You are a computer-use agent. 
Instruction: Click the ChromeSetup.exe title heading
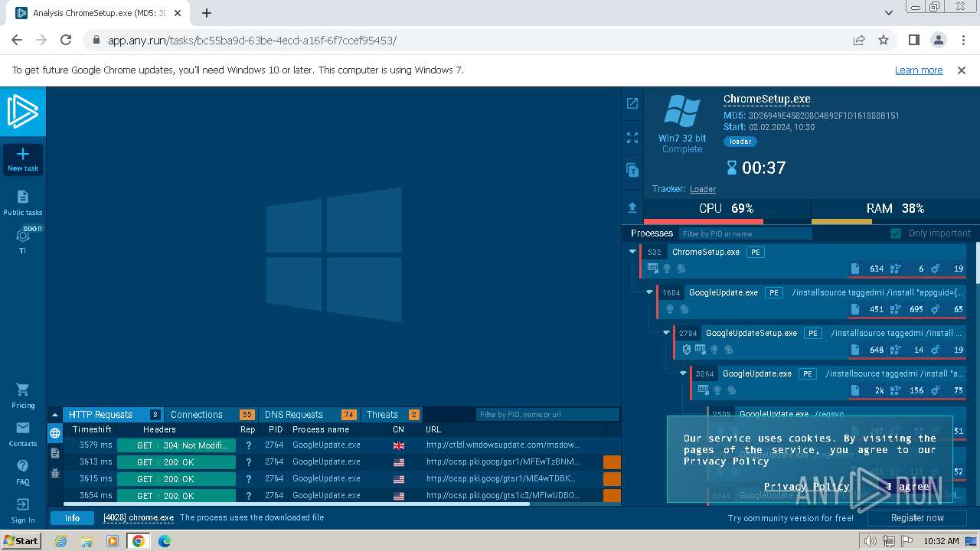(x=766, y=99)
